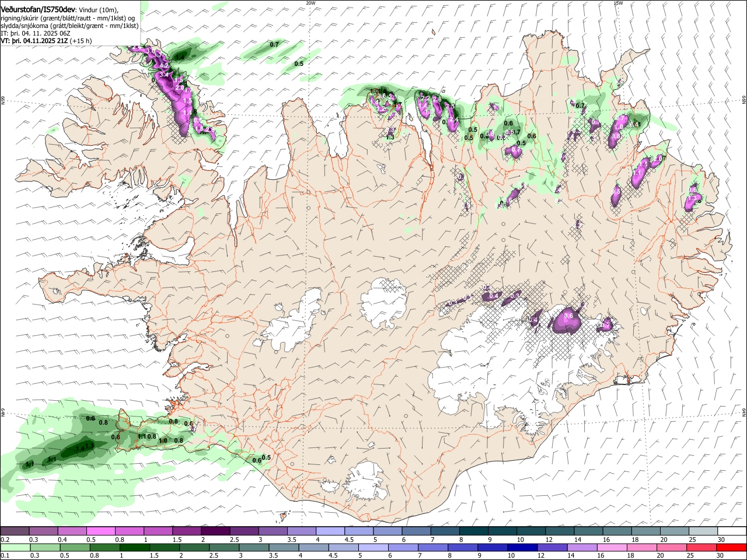Pick the snow legend swatch between 6 and 7
The image size is (747, 560).
click(x=416, y=531)
